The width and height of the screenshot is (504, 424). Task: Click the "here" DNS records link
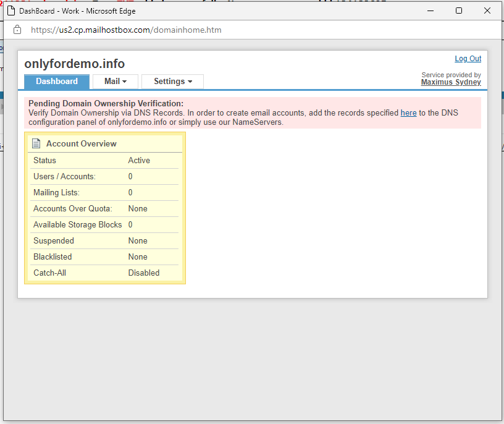408,113
